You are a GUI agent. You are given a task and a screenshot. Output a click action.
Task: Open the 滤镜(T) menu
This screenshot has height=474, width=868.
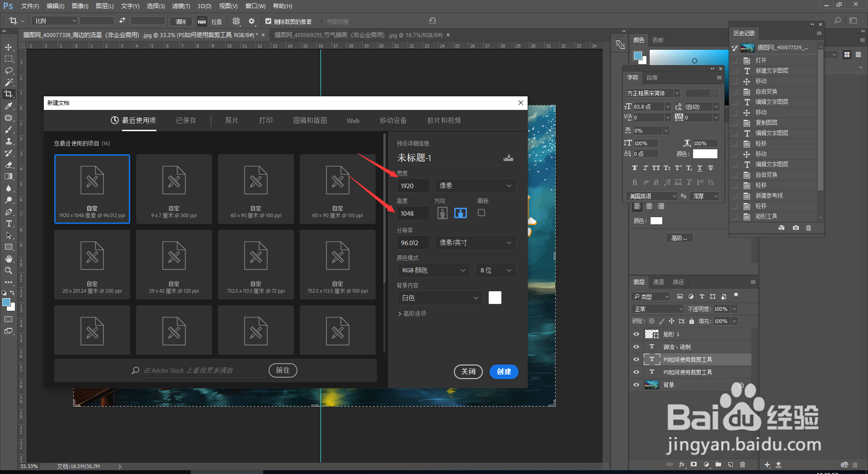[x=181, y=6]
